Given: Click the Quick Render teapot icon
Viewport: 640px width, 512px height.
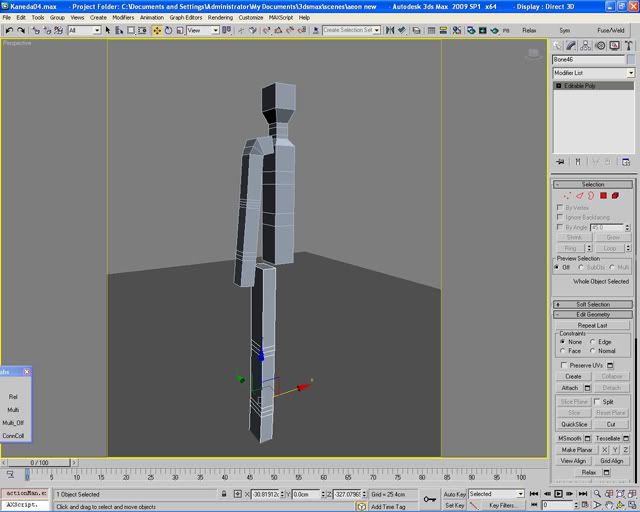Looking at the screenshot, I should pyautogui.click(x=494, y=30).
